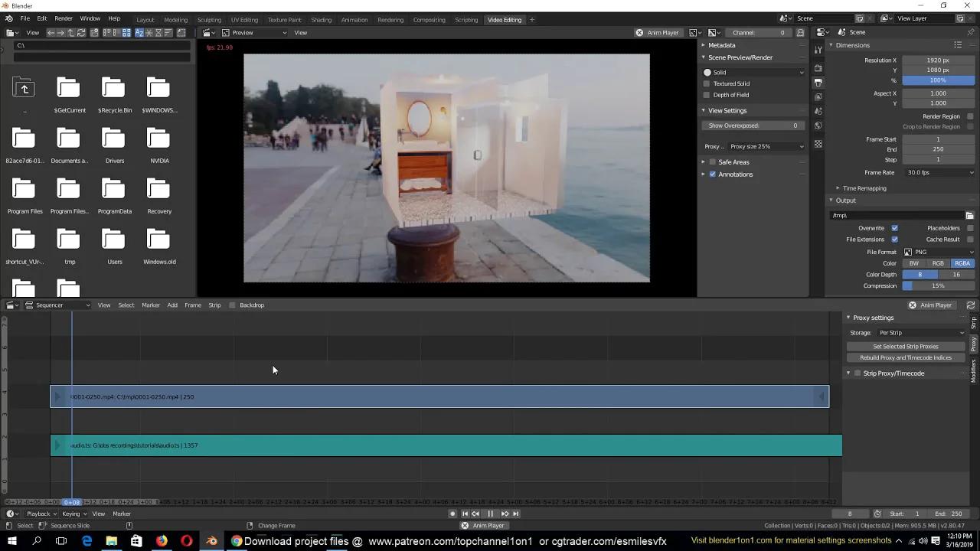Click the Set Selected Strip Proxies button
980x551 pixels.
(x=906, y=346)
